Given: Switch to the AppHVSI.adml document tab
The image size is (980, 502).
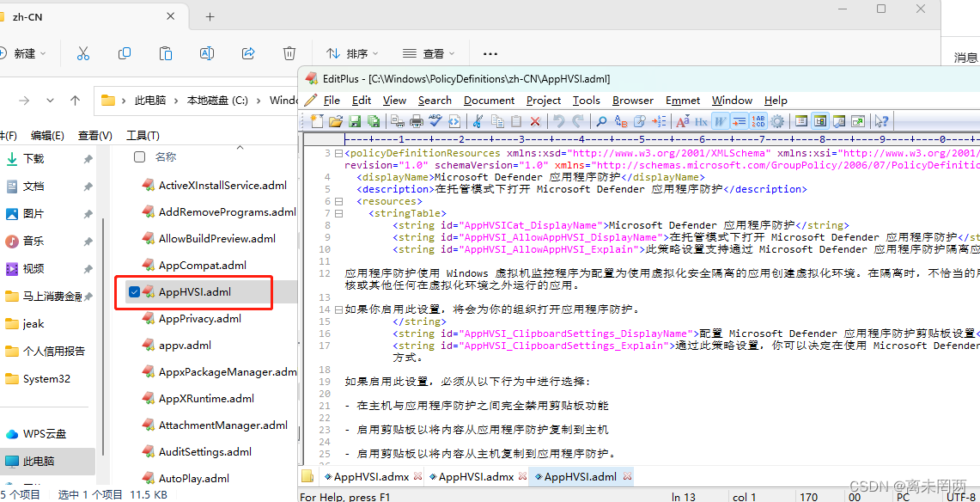Looking at the screenshot, I should [x=580, y=476].
